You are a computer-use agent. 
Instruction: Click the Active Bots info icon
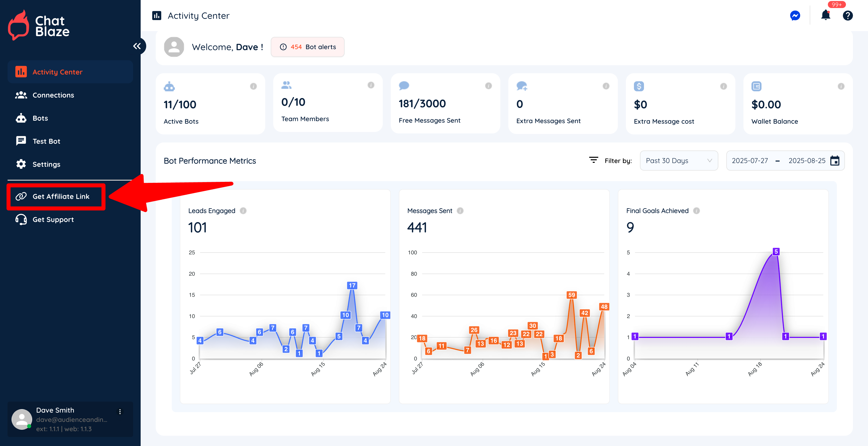point(253,87)
